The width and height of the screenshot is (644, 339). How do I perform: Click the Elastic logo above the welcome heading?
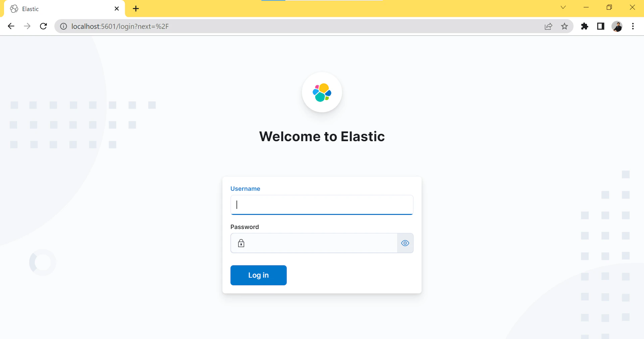[x=322, y=92]
